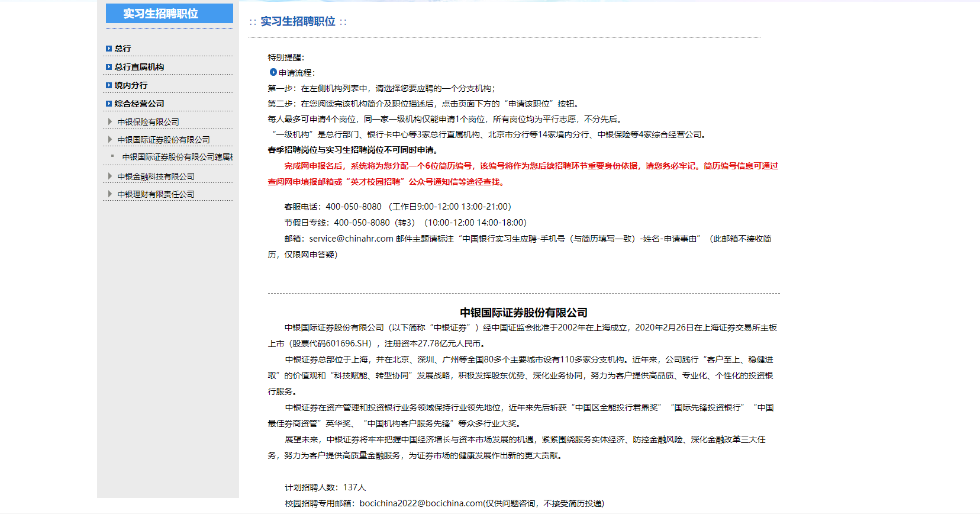Select 中银保险有限公司 in the sidebar
The height and width of the screenshot is (514, 980).
(149, 122)
